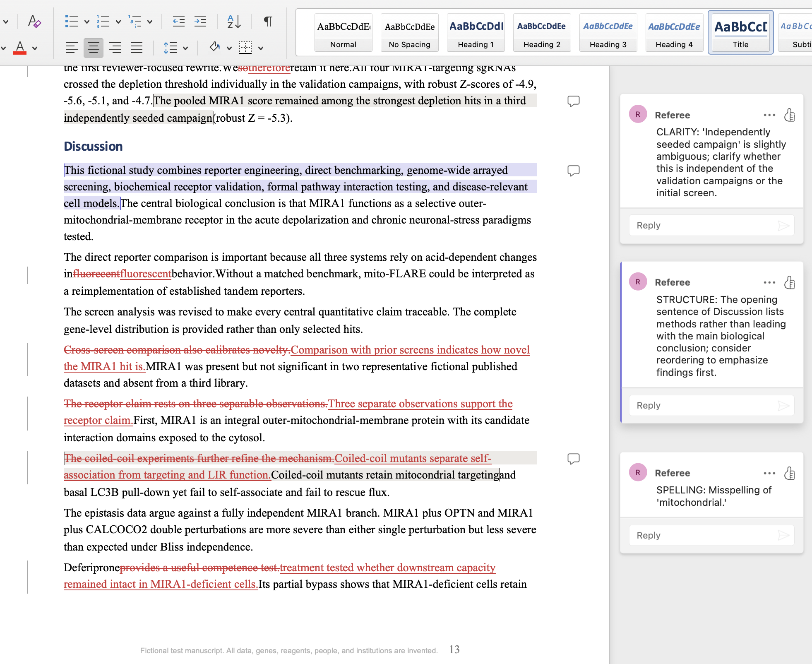Apply multilevel list formatting
Screen dimensions: 812x664
tap(135, 21)
